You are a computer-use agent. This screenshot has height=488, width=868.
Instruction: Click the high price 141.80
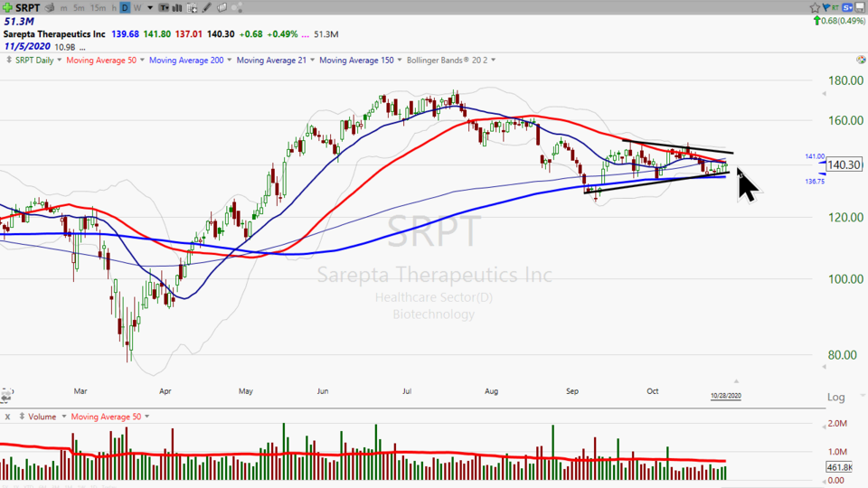[x=157, y=34]
